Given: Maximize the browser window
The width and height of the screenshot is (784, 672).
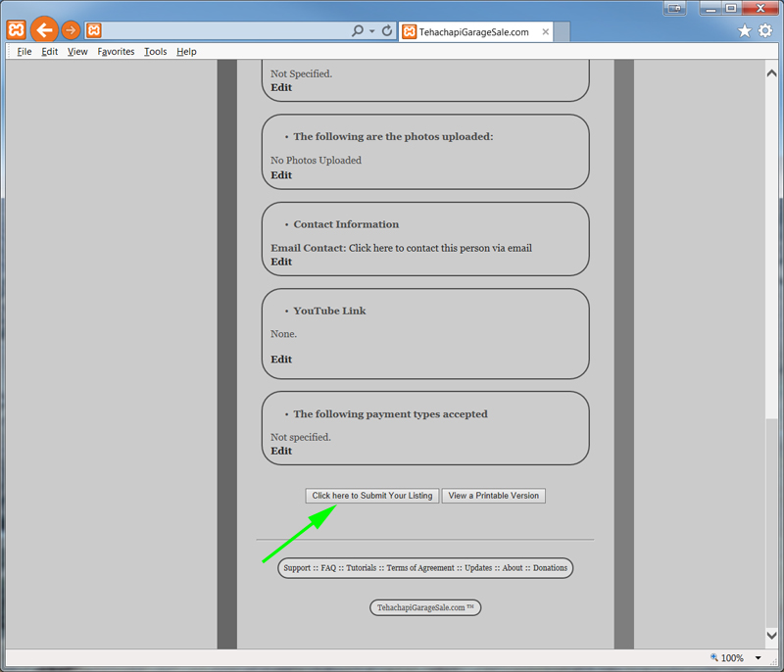Looking at the screenshot, I should [x=731, y=9].
